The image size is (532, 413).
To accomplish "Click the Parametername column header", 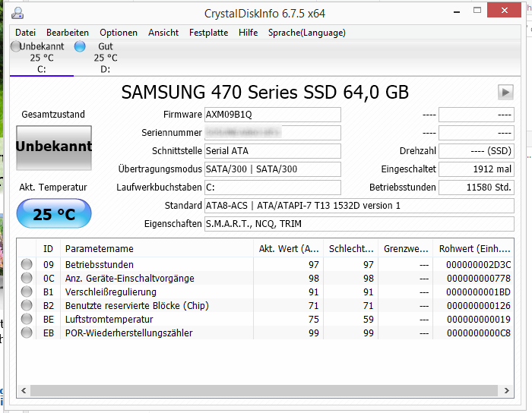I will click(157, 249).
